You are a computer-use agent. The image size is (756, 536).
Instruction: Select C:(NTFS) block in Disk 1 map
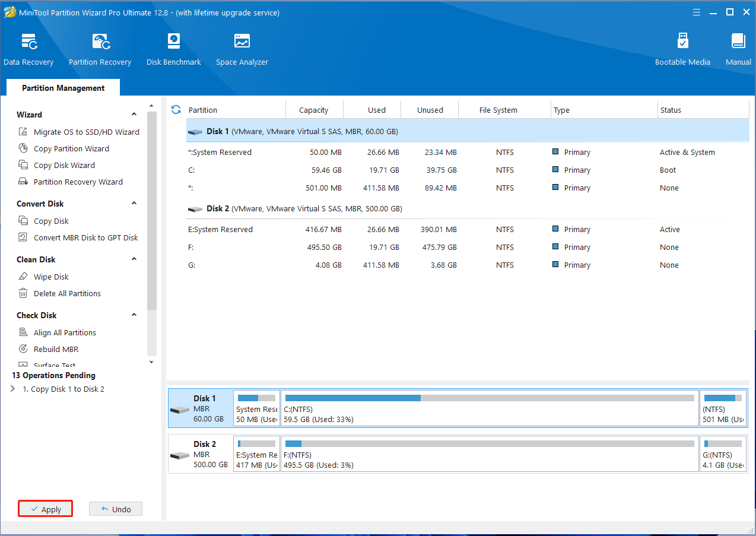[x=490, y=408]
